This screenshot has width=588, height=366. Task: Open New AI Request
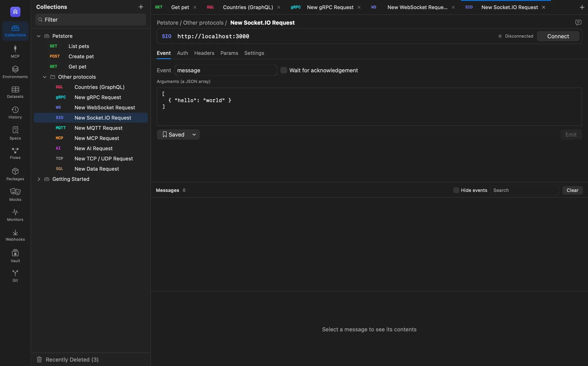point(91,148)
